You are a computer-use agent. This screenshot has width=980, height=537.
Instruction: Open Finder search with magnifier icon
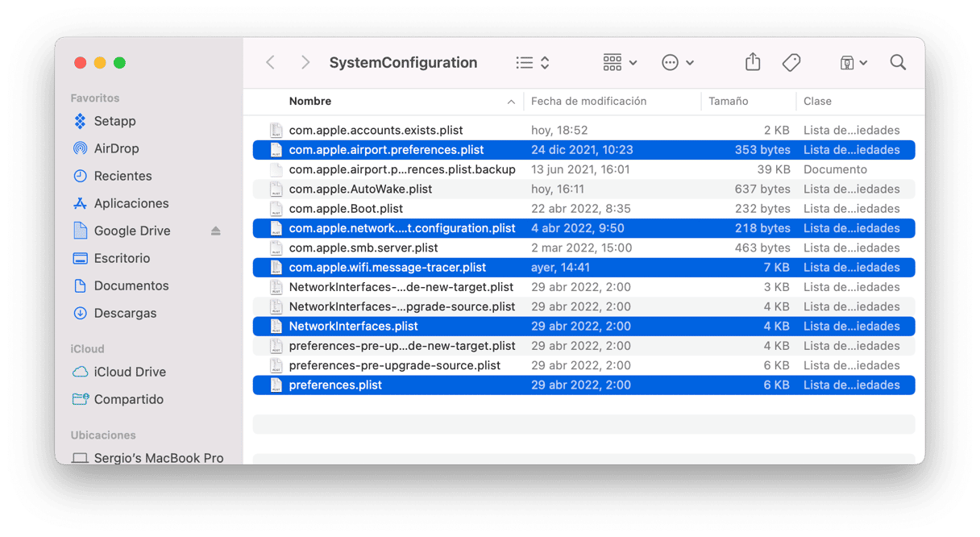898,62
